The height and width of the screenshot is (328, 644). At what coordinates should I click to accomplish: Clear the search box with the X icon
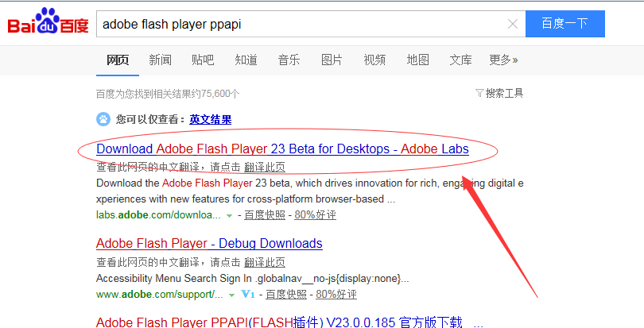(513, 24)
